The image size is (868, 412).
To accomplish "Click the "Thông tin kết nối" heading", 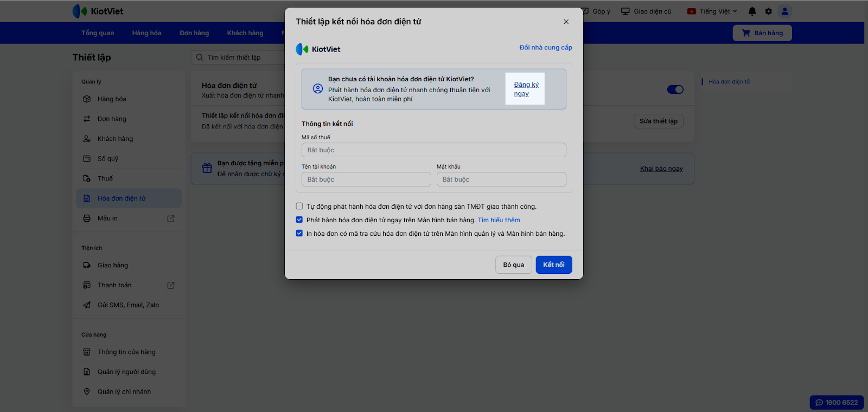I will coord(327,124).
